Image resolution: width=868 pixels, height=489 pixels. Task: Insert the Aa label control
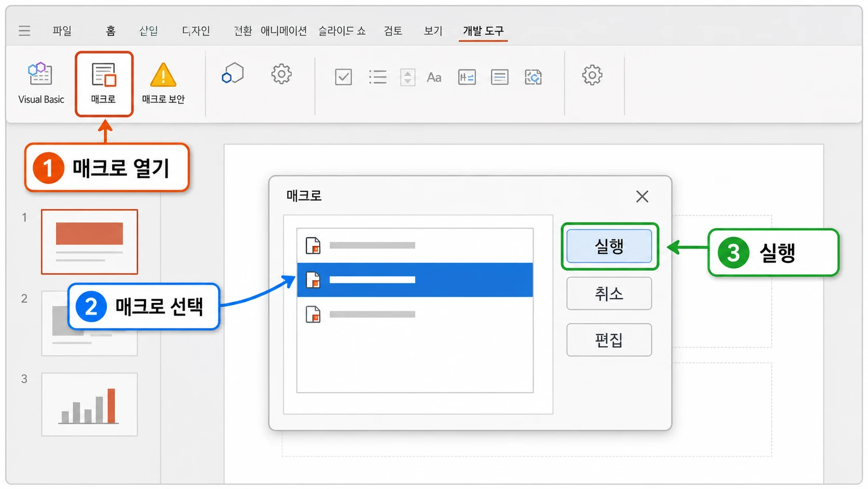coord(434,77)
